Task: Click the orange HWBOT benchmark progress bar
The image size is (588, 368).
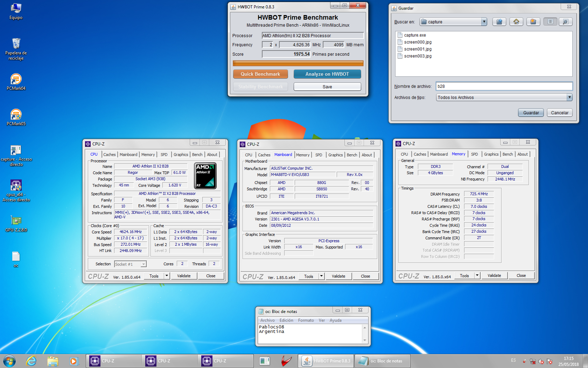Action: (298, 63)
